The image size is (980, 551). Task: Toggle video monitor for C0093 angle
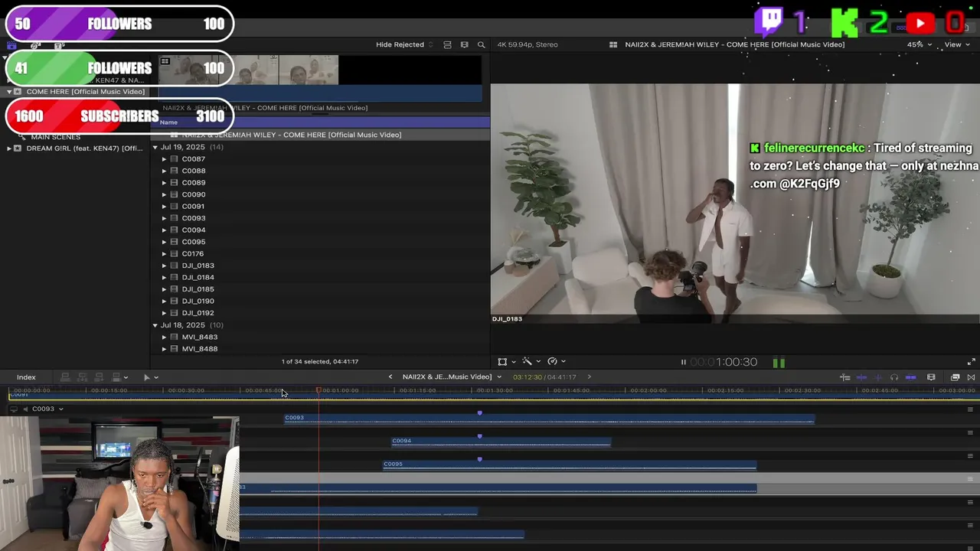pyautogui.click(x=13, y=409)
